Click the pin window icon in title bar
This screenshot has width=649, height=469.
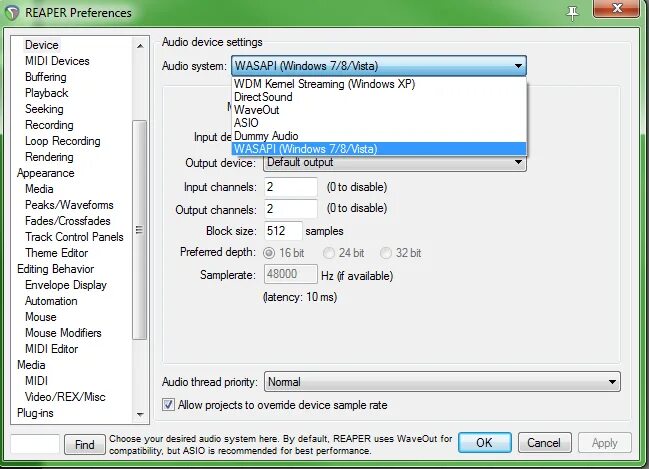[x=572, y=13]
